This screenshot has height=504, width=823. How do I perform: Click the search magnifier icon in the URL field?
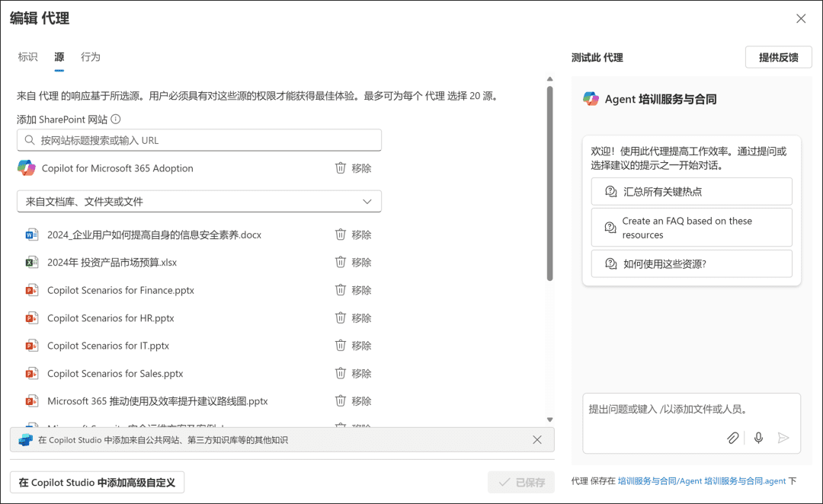[30, 140]
